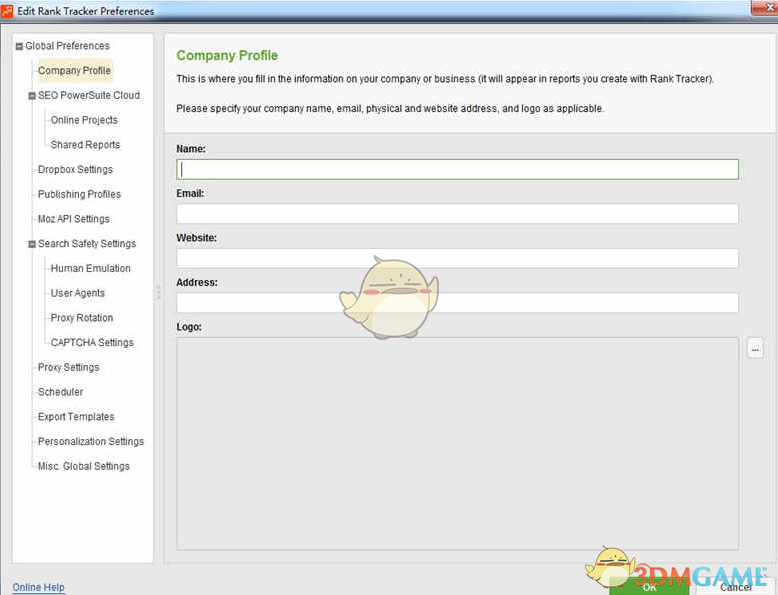
Task: Select Global Preferences root item
Action: point(67,46)
